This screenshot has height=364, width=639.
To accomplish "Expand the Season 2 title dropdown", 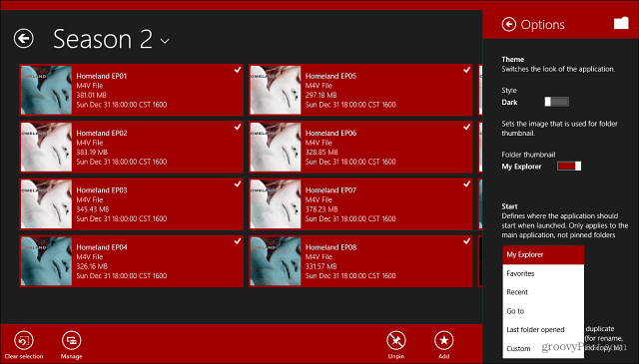I will click(x=165, y=41).
